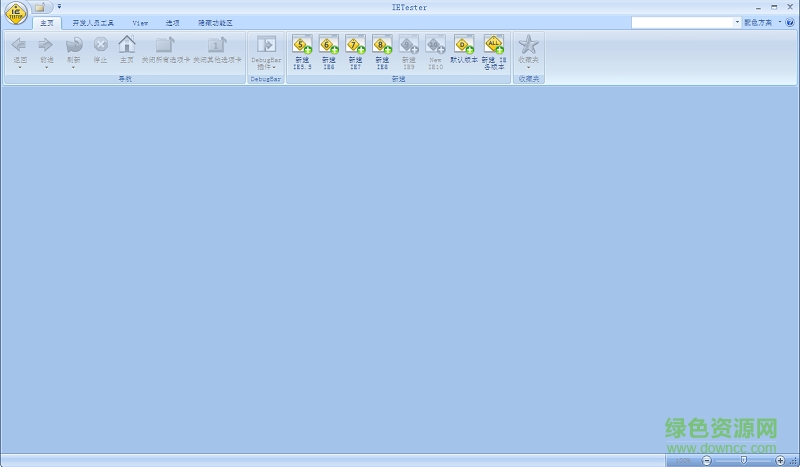Screen dimensions: 800x467
Task: Go to the Home (主页) house icon
Action: click(x=127, y=44)
